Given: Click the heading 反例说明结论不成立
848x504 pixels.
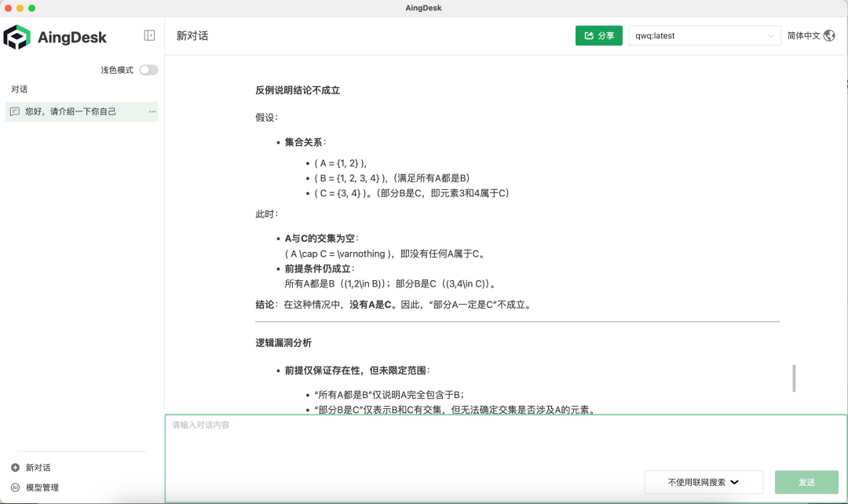Looking at the screenshot, I should tap(298, 90).
